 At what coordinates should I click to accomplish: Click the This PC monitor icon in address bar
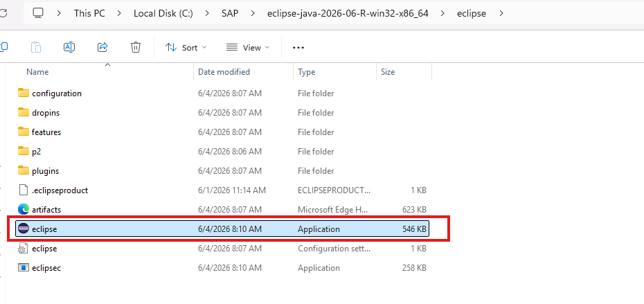pyautogui.click(x=38, y=13)
